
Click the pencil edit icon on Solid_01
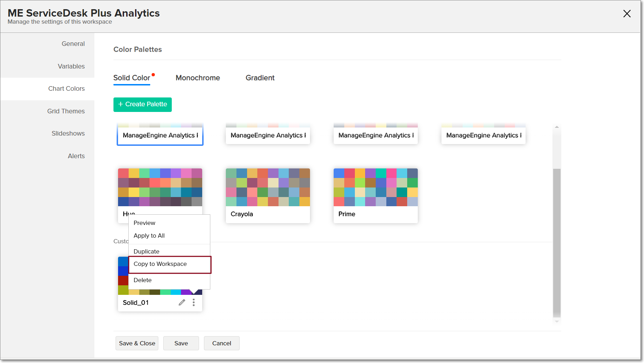[x=182, y=302]
